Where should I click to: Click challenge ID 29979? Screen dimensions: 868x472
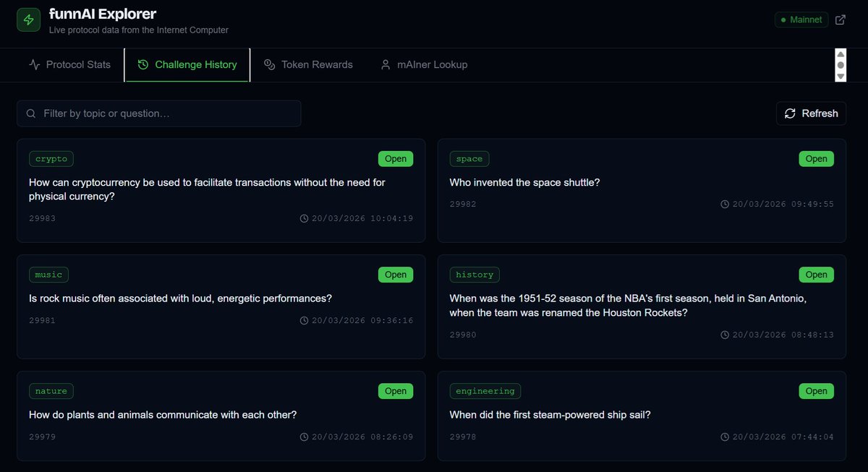coord(42,437)
